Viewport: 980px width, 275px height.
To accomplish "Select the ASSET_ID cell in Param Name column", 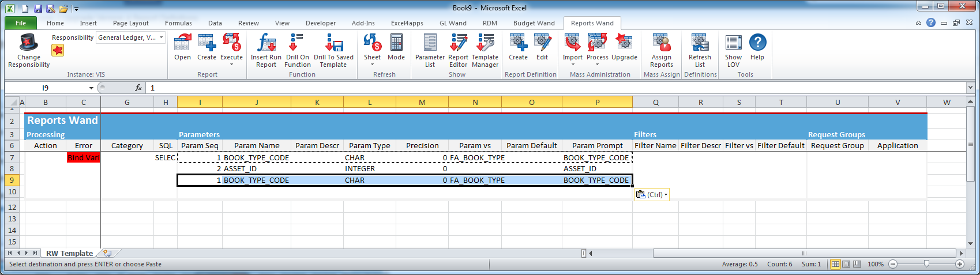I will point(257,169).
